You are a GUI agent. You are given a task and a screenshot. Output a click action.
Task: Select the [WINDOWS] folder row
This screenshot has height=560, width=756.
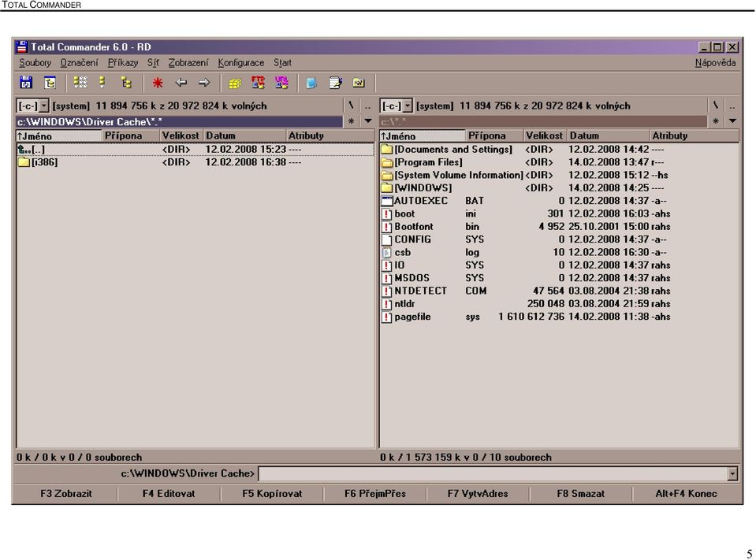(x=559, y=187)
